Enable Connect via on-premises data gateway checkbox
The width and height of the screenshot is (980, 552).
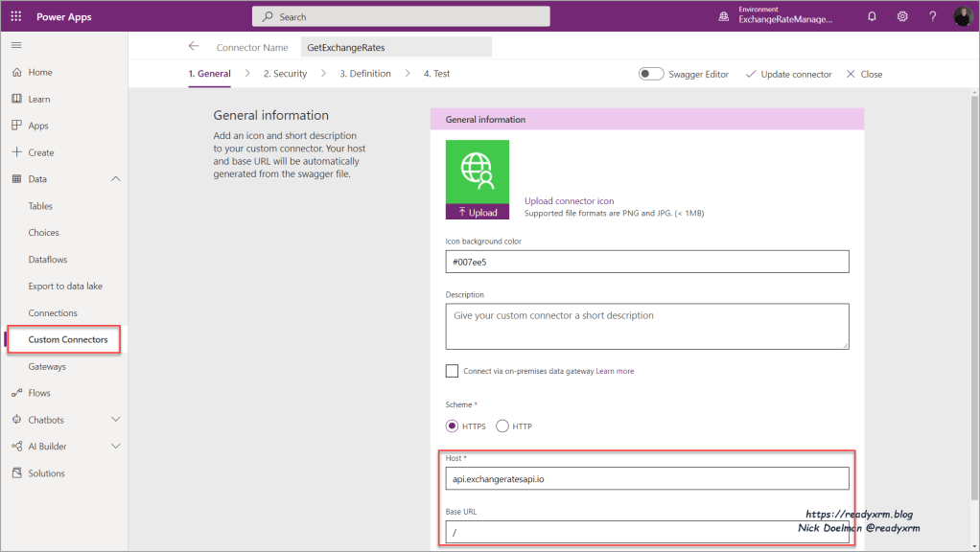pos(452,371)
